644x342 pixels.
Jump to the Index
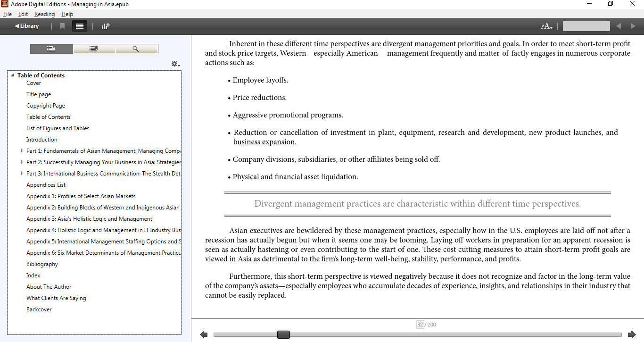pos(33,275)
